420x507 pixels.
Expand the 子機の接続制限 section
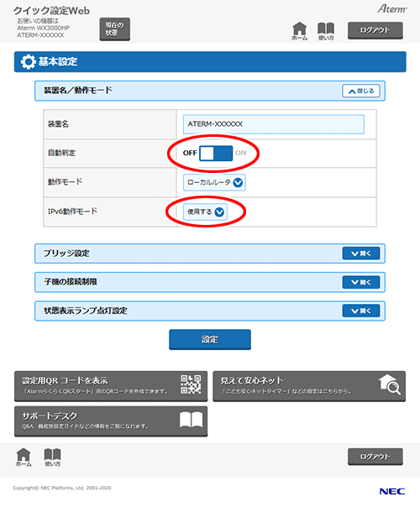point(361,282)
